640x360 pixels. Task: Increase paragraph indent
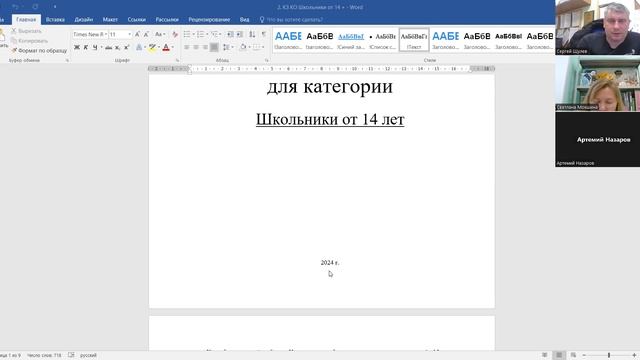pyautogui.click(x=240, y=34)
